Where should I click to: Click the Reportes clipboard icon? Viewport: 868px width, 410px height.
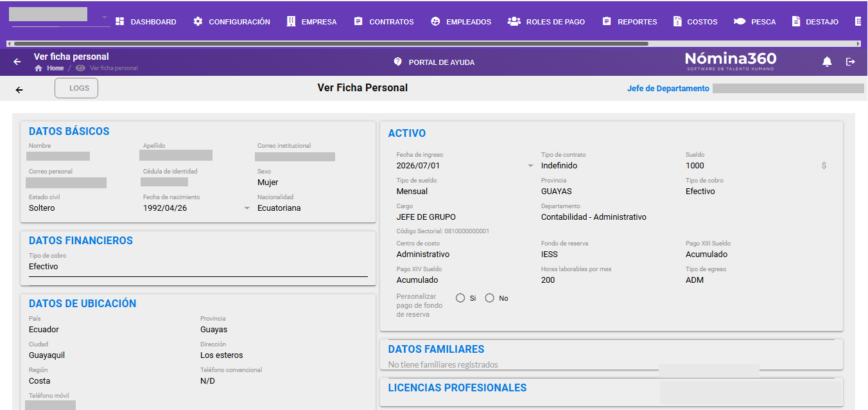pyautogui.click(x=607, y=21)
